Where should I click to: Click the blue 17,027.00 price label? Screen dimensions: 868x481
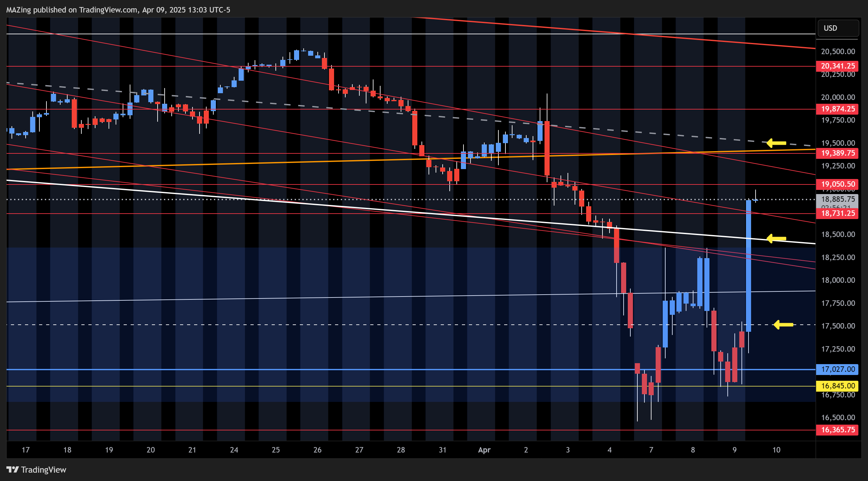(837, 369)
